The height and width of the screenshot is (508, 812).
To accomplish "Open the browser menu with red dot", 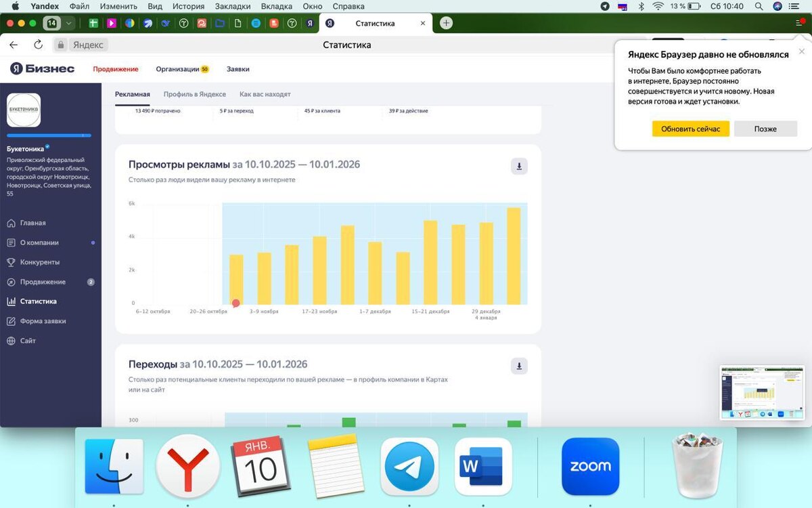I will (800, 22).
